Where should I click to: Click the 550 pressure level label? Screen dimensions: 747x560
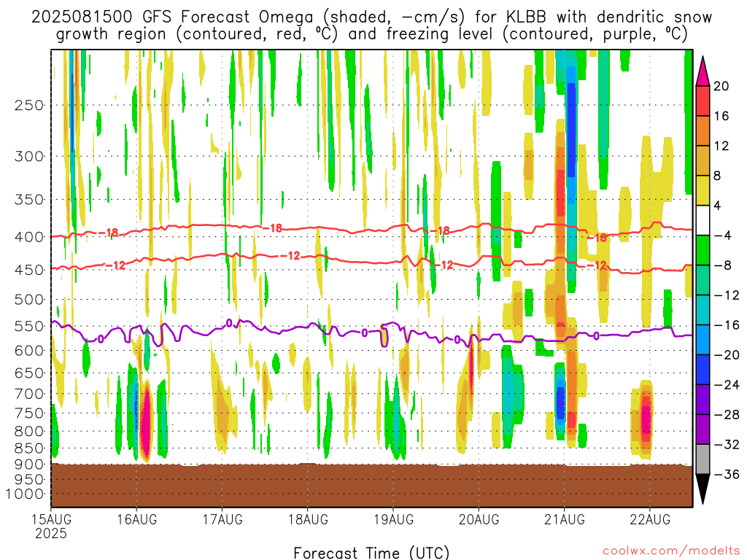click(28, 326)
